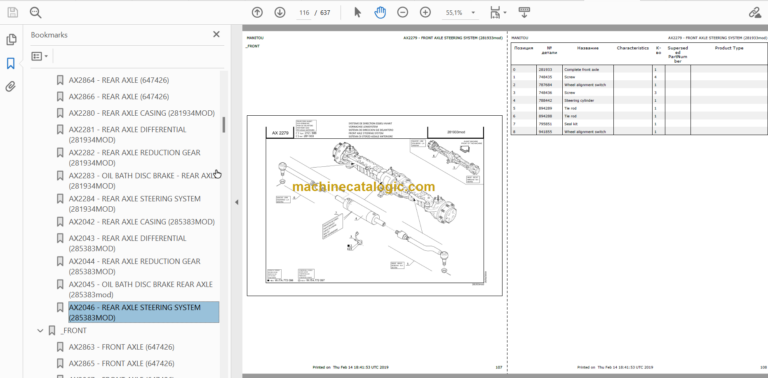The image size is (768, 378).
Task: Click the total pages label 637
Action: (x=325, y=13)
